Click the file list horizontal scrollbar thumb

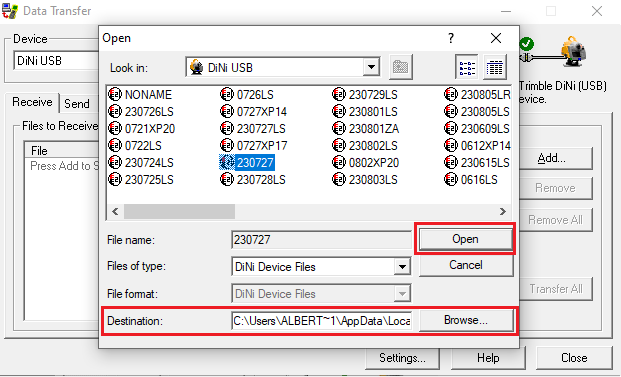click(x=179, y=211)
